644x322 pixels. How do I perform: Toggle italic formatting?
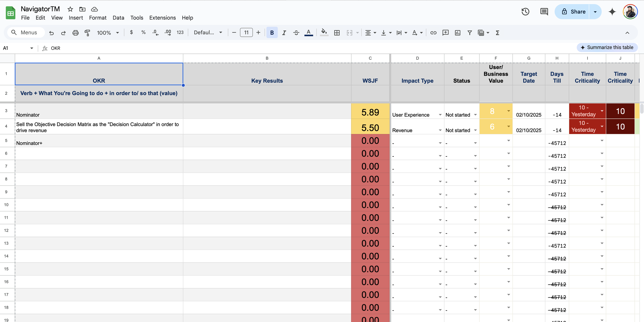284,33
